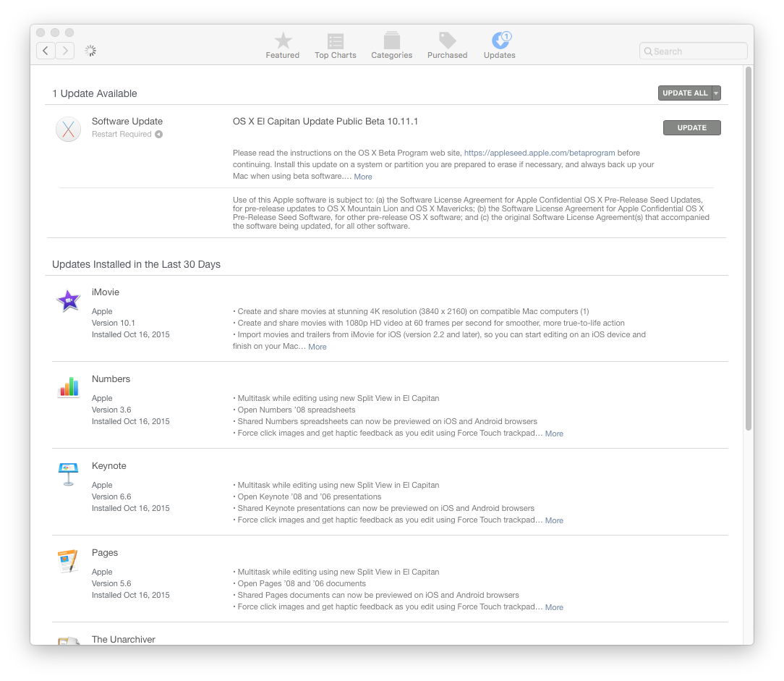Click the '1 Update Available' heading
Image resolution: width=784 pixels, height=681 pixels.
95,93
